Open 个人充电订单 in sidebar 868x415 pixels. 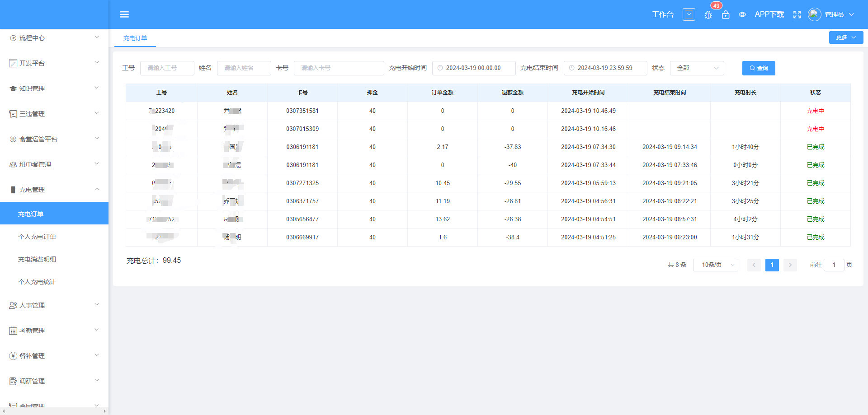tap(54, 236)
